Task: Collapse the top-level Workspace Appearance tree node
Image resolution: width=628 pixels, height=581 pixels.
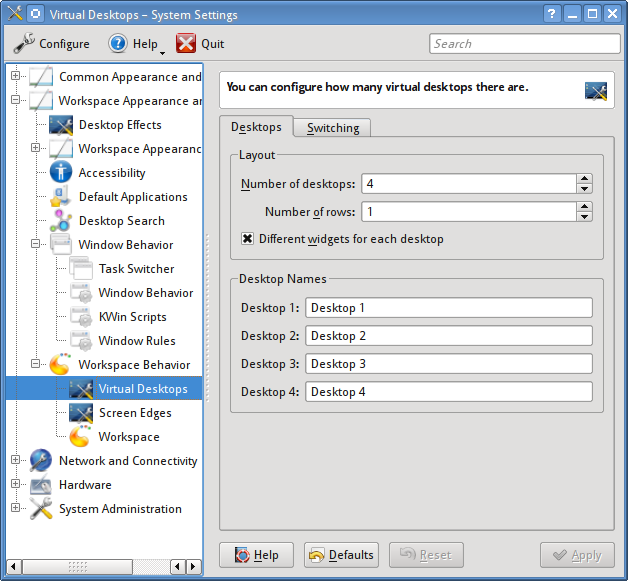Action: (15, 100)
